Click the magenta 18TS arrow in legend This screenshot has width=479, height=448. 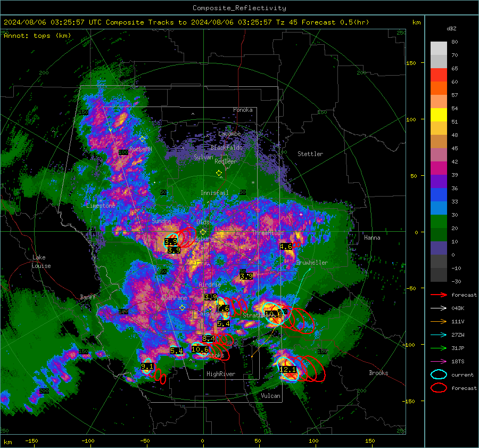(439, 362)
